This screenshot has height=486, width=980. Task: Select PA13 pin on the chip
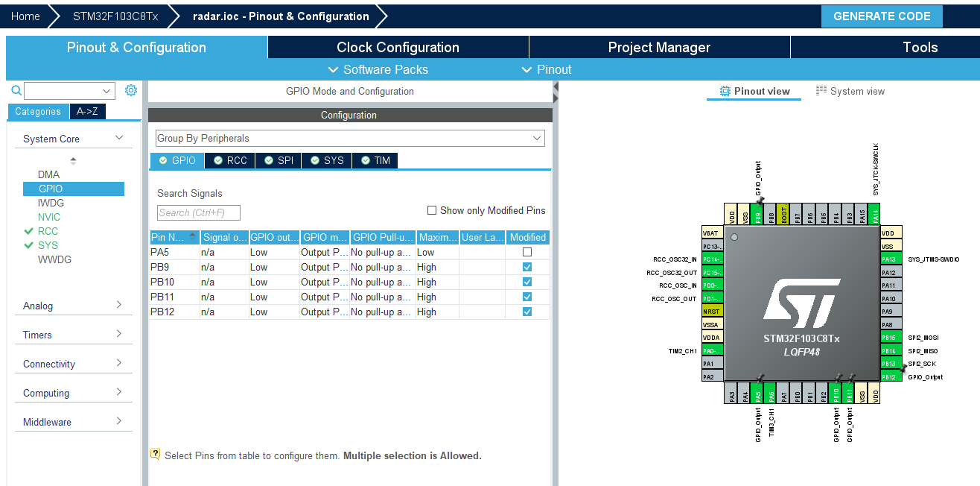point(891,259)
